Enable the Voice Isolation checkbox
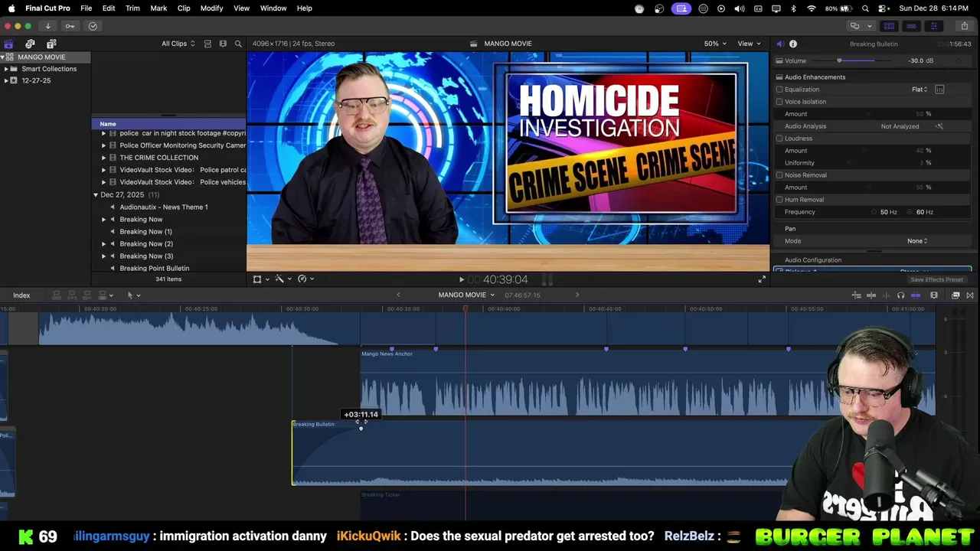Screen dimensions: 980x551 pyautogui.click(x=779, y=102)
